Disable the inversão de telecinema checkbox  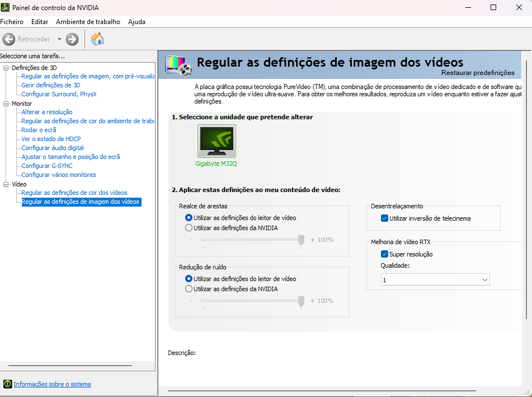pos(384,218)
